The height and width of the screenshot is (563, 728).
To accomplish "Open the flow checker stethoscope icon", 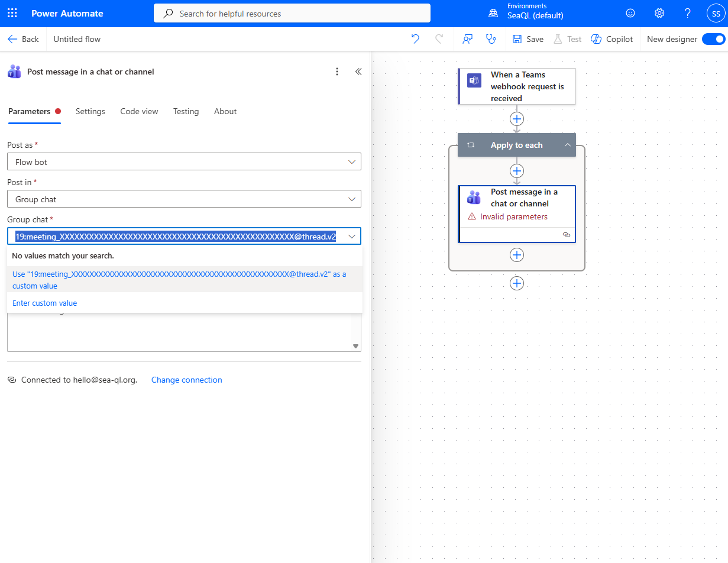I will click(x=490, y=39).
